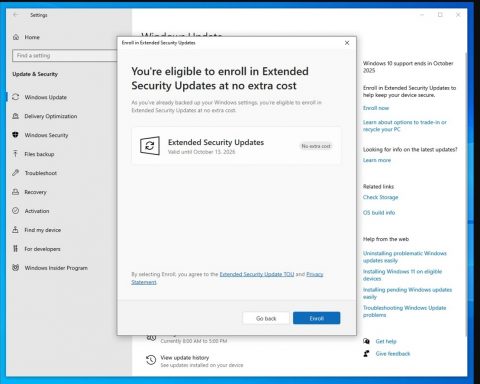This screenshot has height=384, width=480.
Task: Open the Troubleshoot page
Action: point(41,173)
